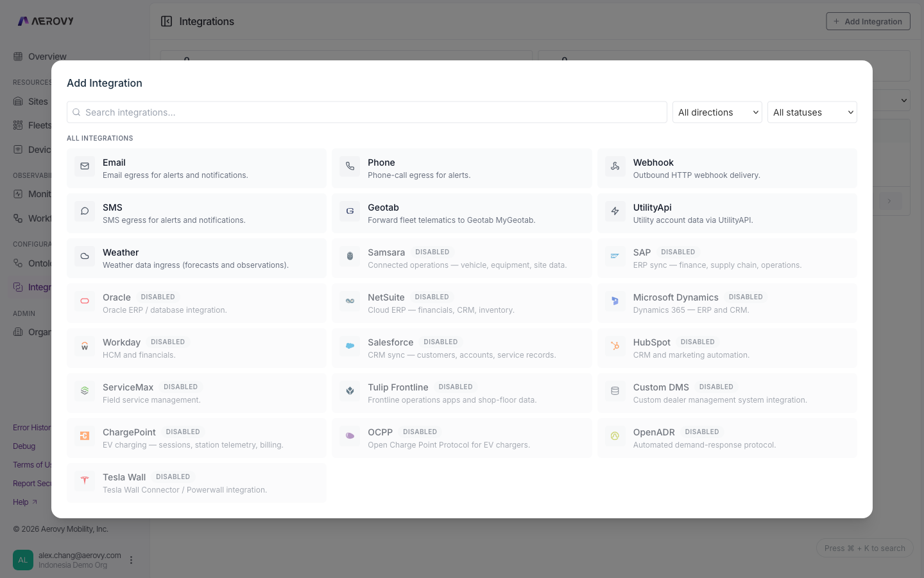Select the Oracle red logo icon

(85, 301)
